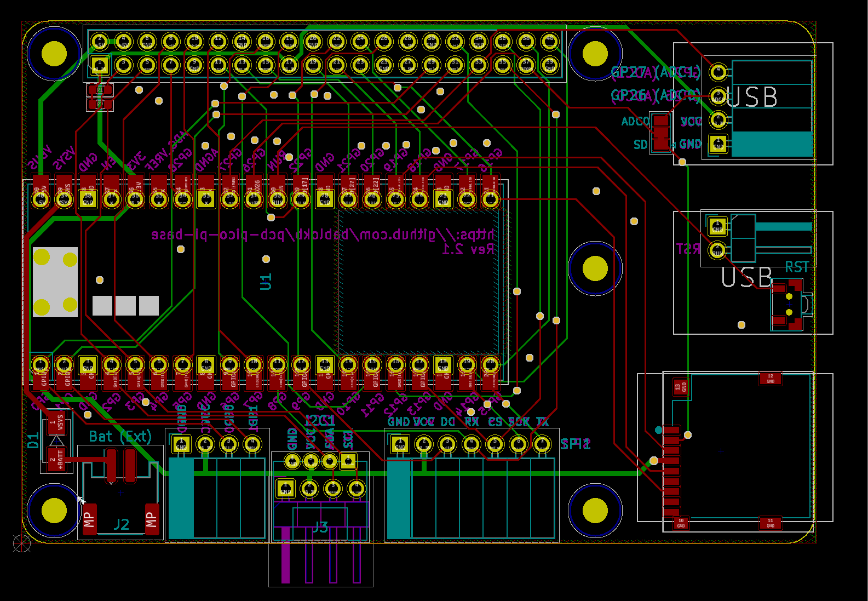The width and height of the screenshot is (868, 601).
Task: Select the GP27A(ADC1) label
Action: [656, 72]
